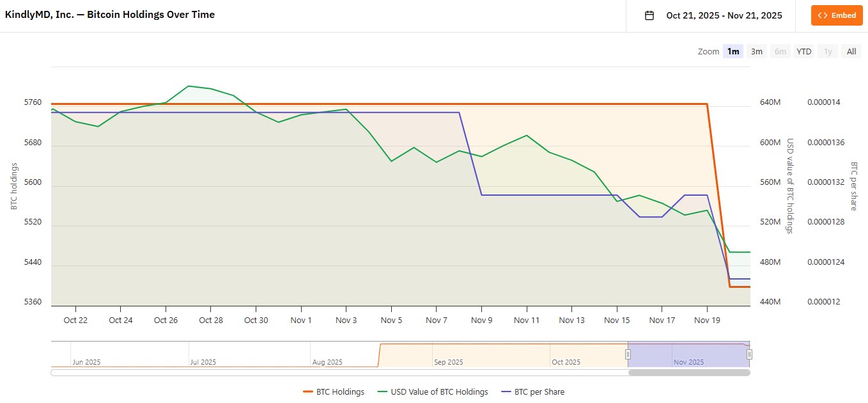The height and width of the screenshot is (403, 868).
Task: Switch zoom to 3m
Action: (757, 52)
